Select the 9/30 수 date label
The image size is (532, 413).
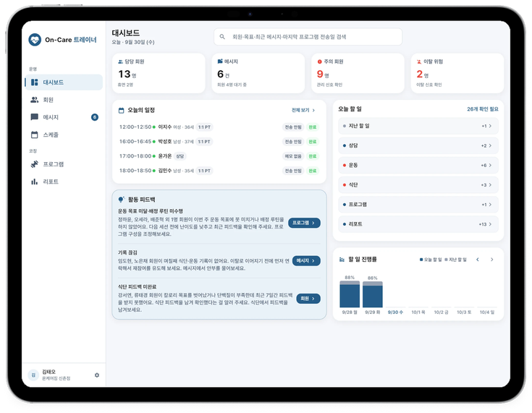[x=395, y=312]
